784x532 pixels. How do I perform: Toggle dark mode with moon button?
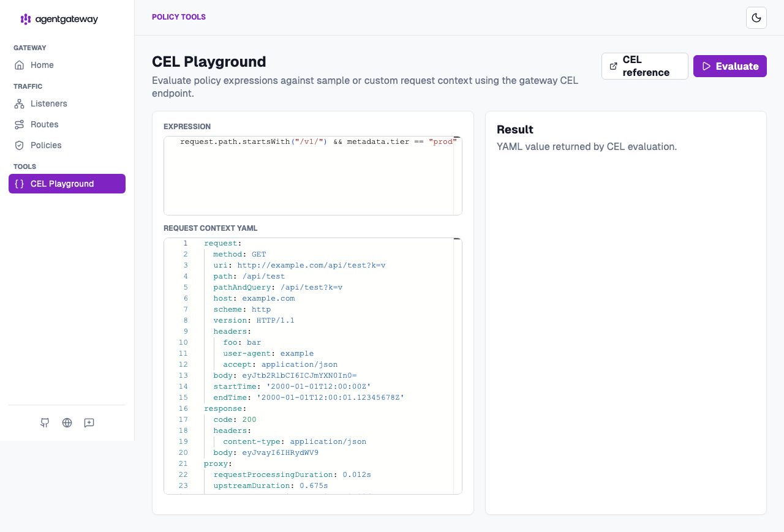756,18
